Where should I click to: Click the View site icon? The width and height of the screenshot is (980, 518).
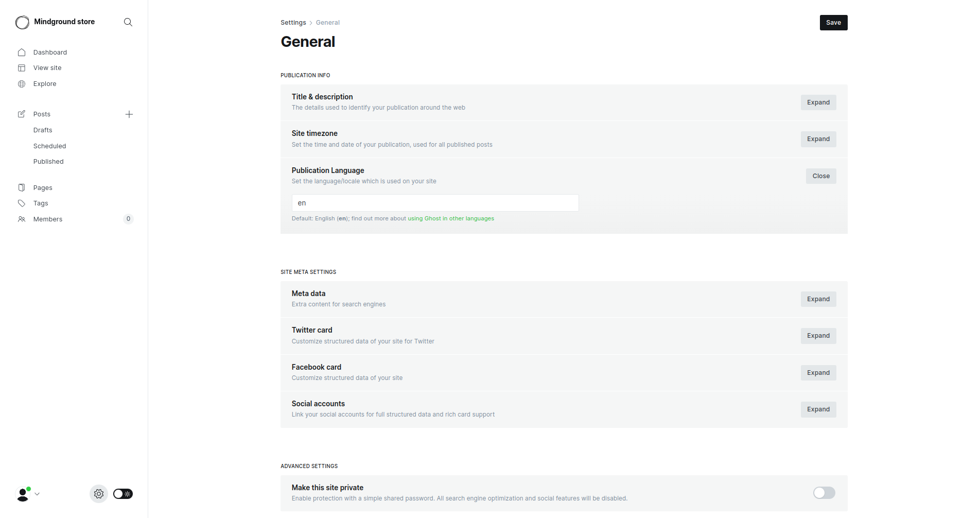point(22,67)
